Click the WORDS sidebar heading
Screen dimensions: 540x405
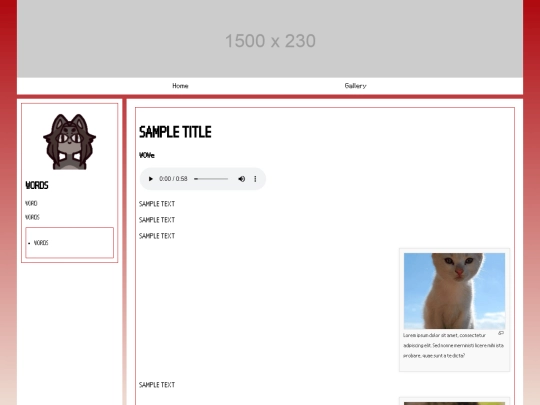click(x=37, y=186)
